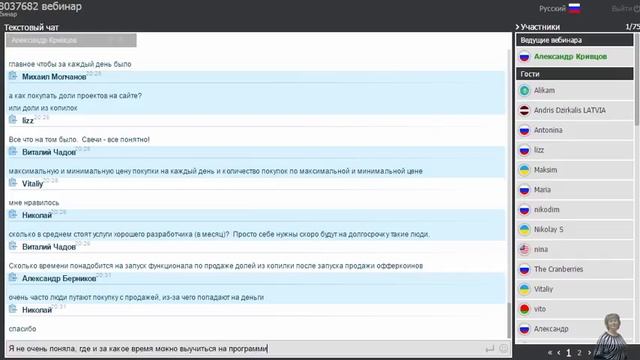Click the greyed Александр Кривцов header in chat
This screenshot has height=360, width=640.
pyautogui.click(x=71, y=40)
